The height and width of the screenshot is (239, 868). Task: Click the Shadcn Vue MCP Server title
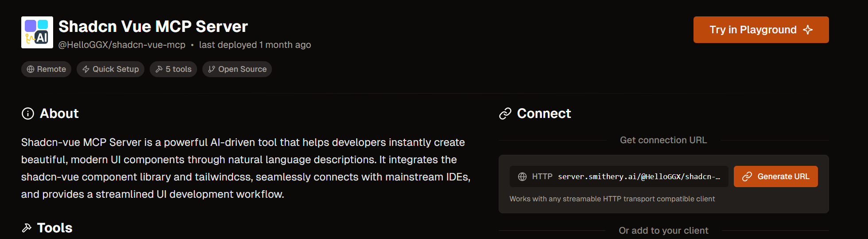tap(153, 27)
